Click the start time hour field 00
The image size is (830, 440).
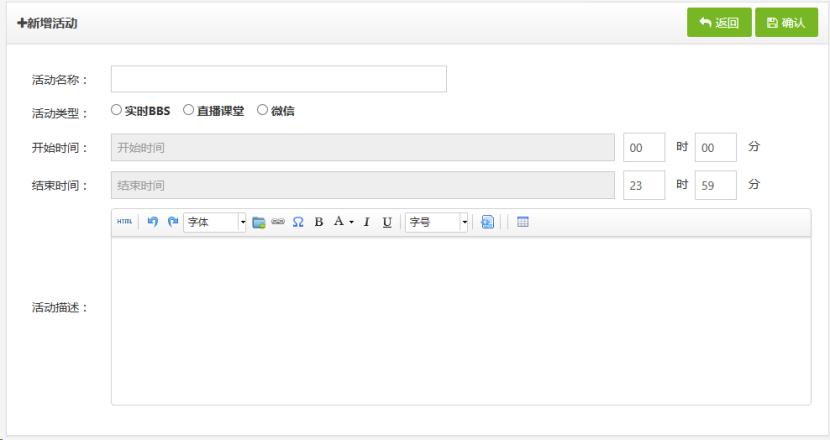644,147
